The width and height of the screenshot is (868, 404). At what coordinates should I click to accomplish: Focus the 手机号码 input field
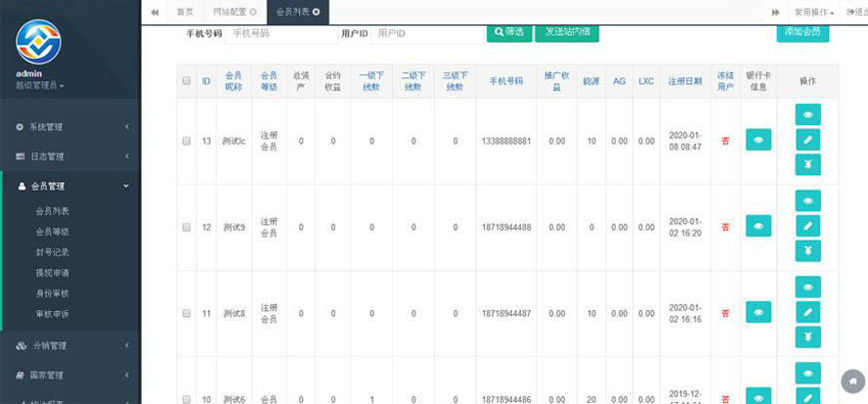(x=282, y=33)
